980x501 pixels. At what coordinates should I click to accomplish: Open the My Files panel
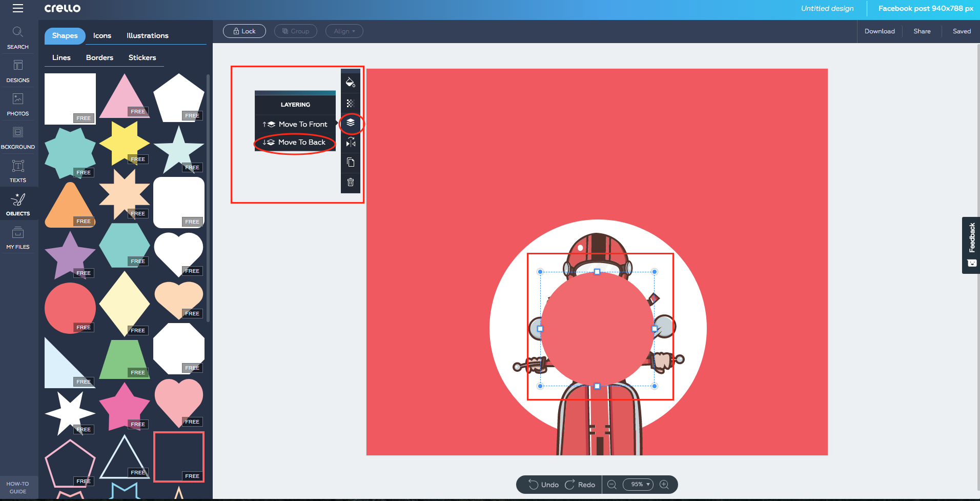[x=18, y=238]
